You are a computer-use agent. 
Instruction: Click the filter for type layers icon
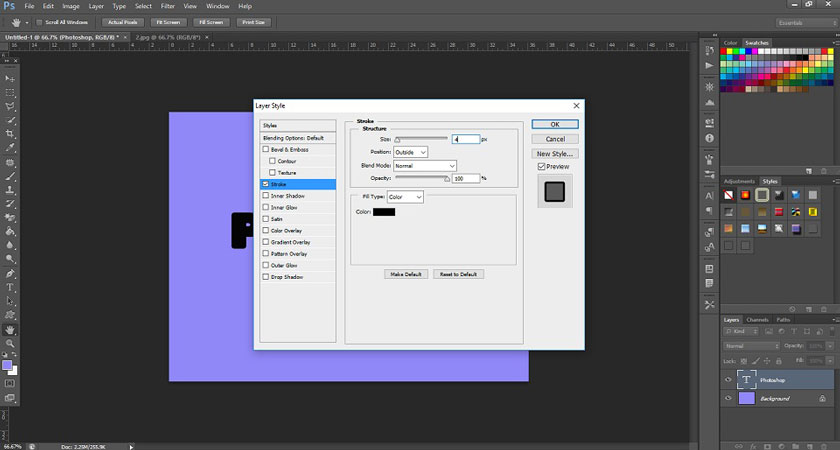click(x=794, y=332)
